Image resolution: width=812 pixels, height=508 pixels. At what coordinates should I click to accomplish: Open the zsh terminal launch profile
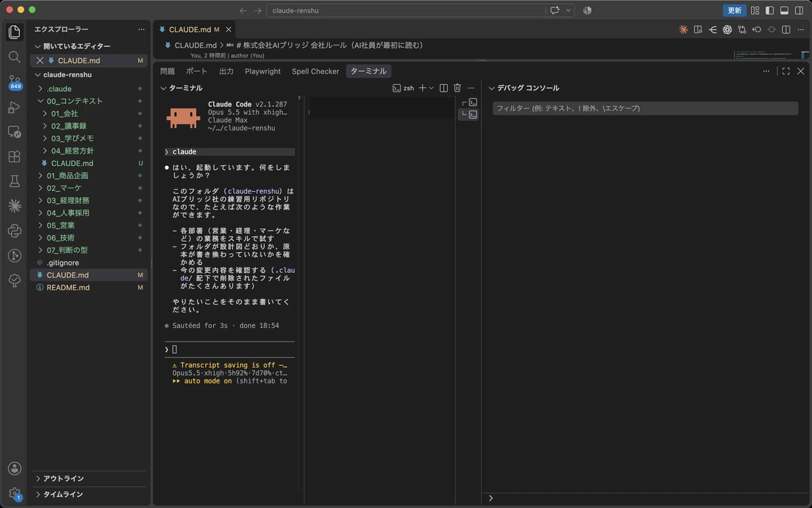[403, 88]
